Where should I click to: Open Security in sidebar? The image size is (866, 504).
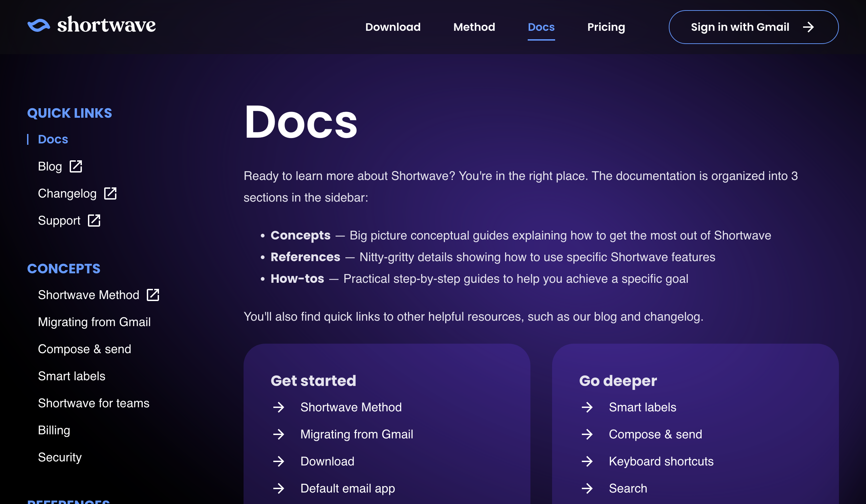point(60,457)
